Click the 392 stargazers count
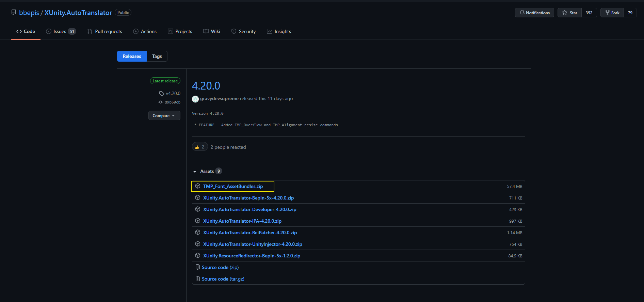 (x=589, y=13)
